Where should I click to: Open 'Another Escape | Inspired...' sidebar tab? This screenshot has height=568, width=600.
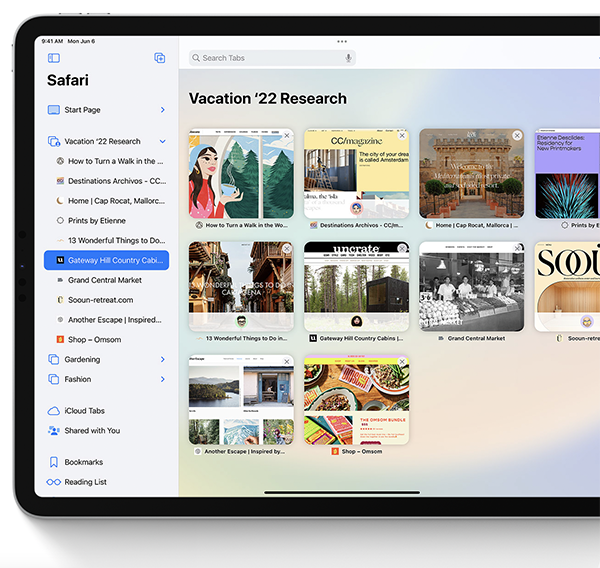coord(106,320)
